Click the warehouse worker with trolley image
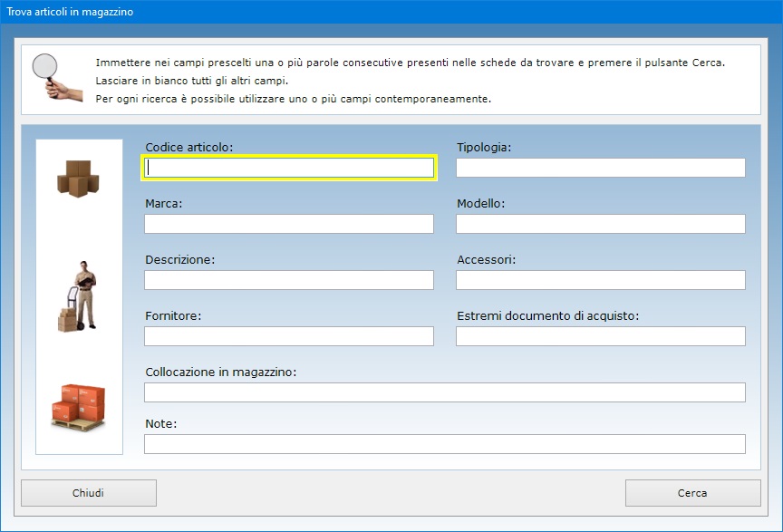 tap(78, 296)
